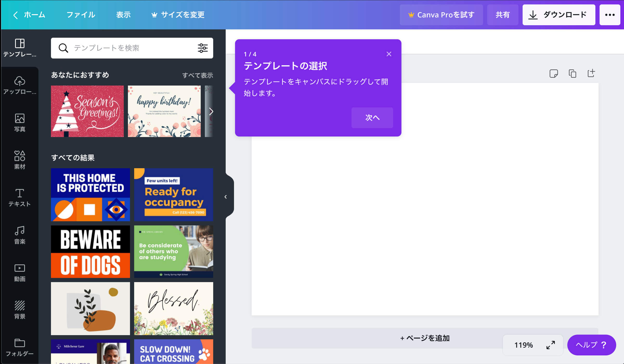Open ファイル menu in top bar
This screenshot has height=364, width=624.
pos(81,15)
